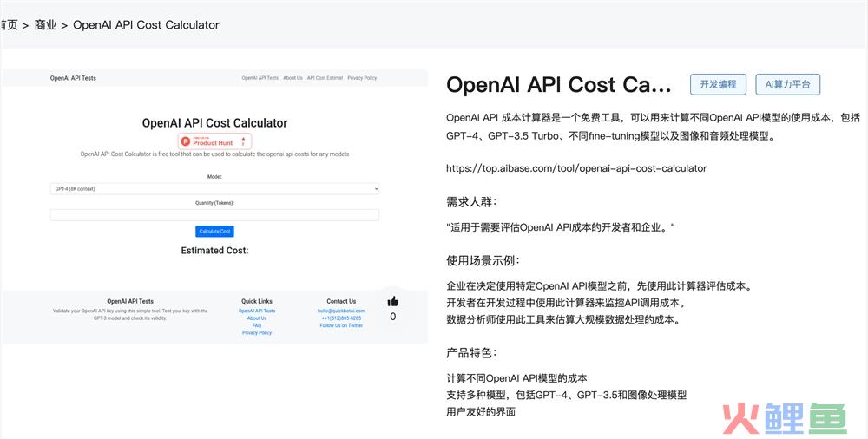The image size is (868, 439).
Task: Select the AI算力平台 tag button
Action: pyautogui.click(x=787, y=84)
